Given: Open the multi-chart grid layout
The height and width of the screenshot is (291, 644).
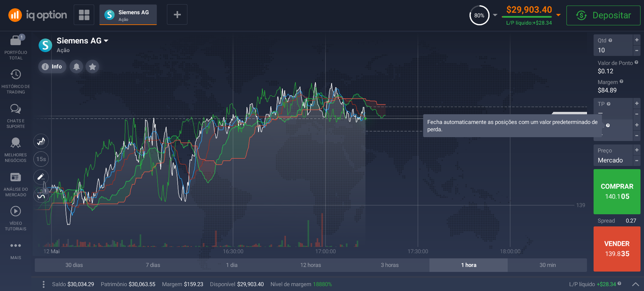Looking at the screenshot, I should click(x=84, y=15).
